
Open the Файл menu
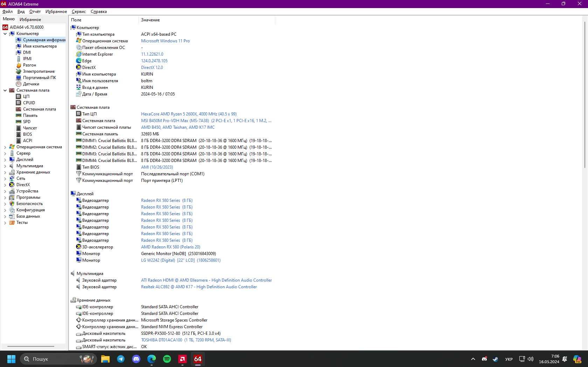pos(7,12)
